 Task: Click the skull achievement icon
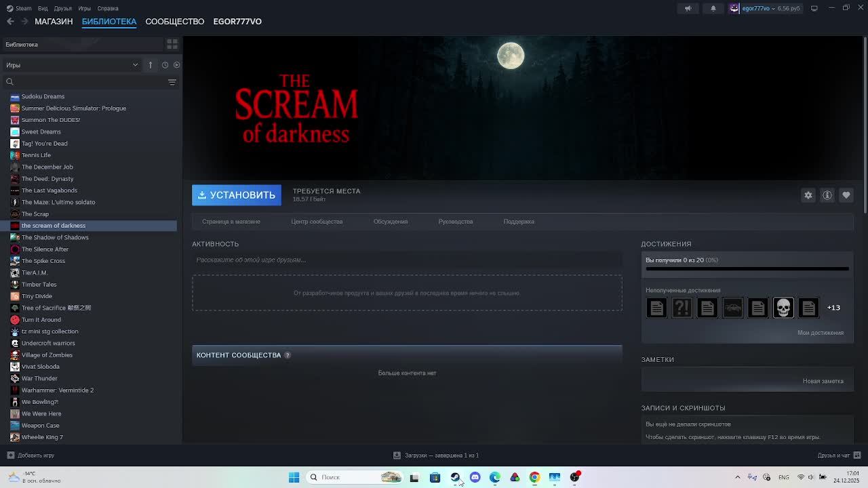783,308
